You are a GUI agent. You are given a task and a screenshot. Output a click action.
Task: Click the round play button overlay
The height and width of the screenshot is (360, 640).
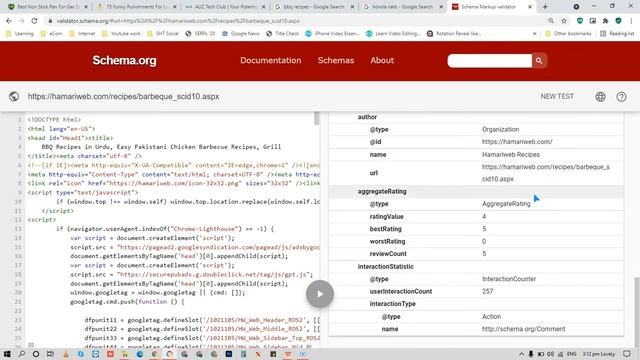[320, 294]
